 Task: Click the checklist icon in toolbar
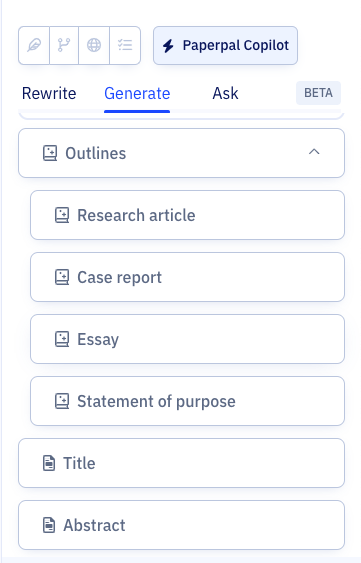pyautogui.click(x=125, y=45)
